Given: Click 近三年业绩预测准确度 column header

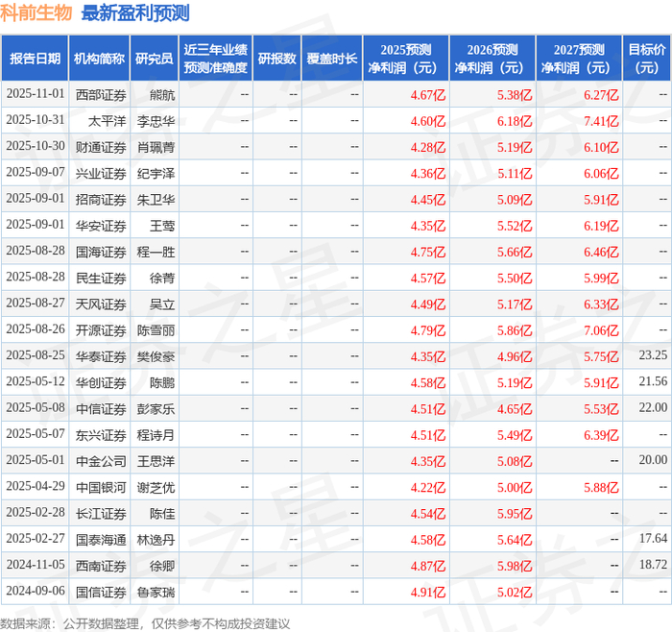Looking at the screenshot, I should pyautogui.click(x=216, y=59).
